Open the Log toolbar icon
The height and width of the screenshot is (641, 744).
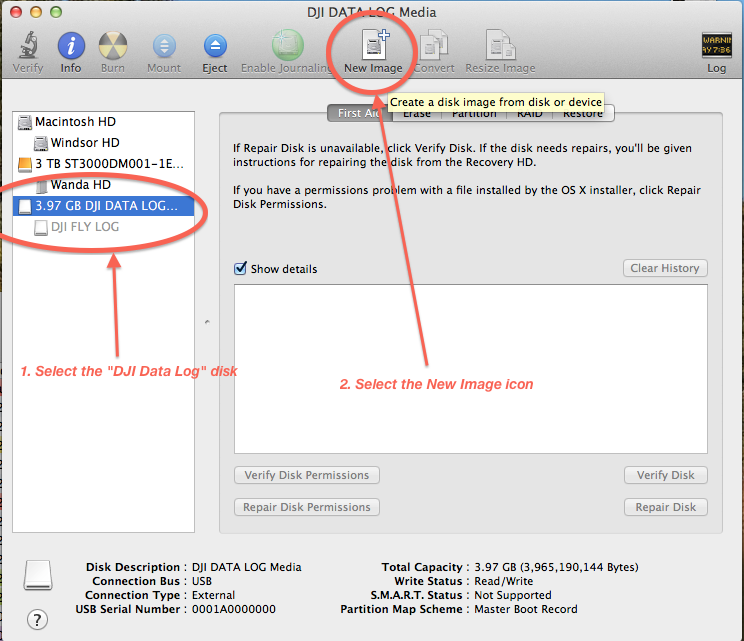pos(716,52)
